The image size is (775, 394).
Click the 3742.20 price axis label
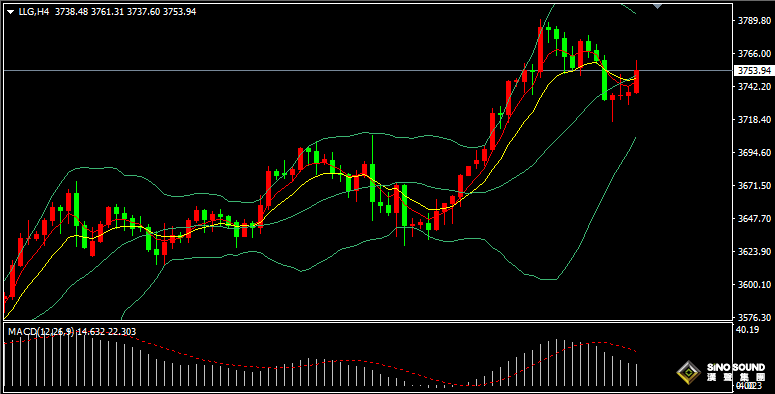(x=754, y=87)
